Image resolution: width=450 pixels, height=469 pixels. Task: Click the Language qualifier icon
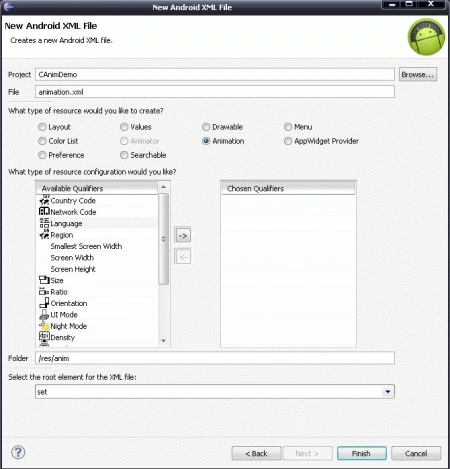click(x=44, y=223)
